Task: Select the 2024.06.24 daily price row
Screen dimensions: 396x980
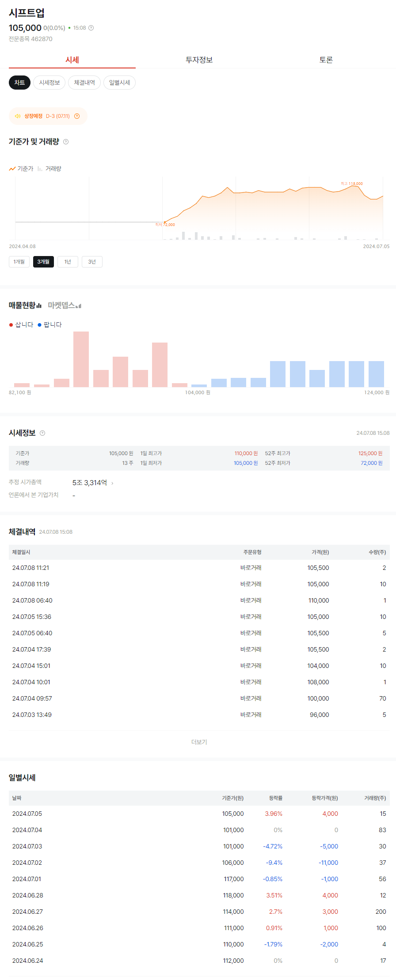Action: [199, 961]
